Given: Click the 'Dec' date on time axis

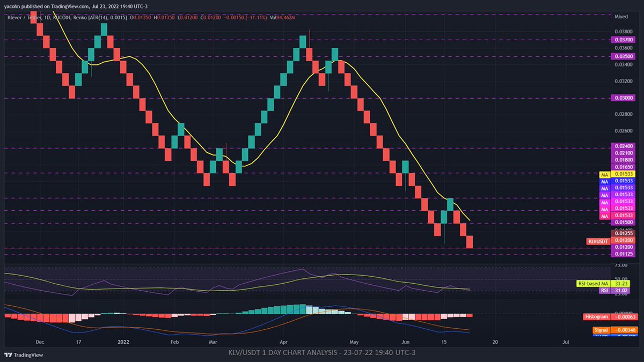Looking at the screenshot, I should [x=40, y=341].
